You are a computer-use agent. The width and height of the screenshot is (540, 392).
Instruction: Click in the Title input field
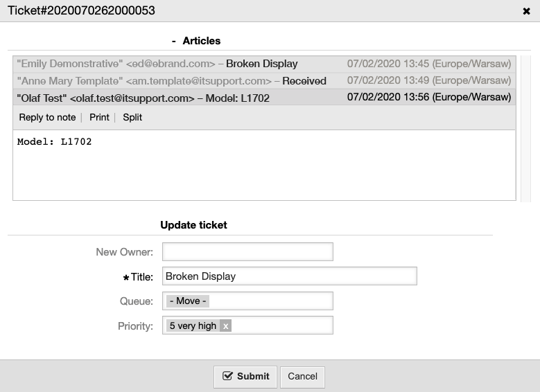[290, 276]
